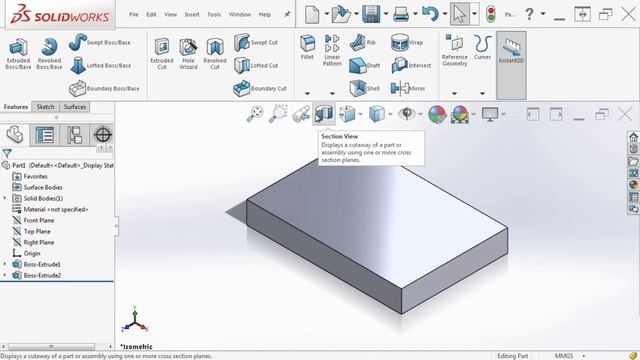
Task: Click Zoom to Fit icon
Action: click(256, 114)
